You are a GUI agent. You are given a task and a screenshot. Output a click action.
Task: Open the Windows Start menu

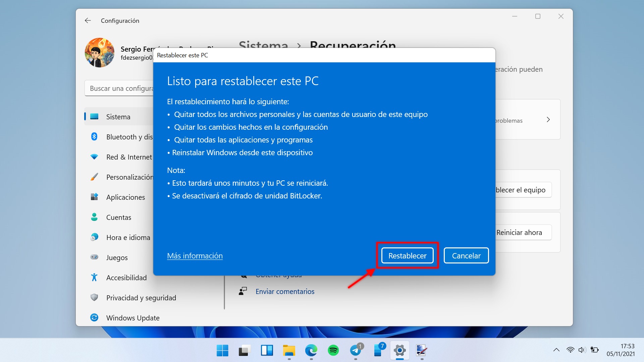point(222,351)
